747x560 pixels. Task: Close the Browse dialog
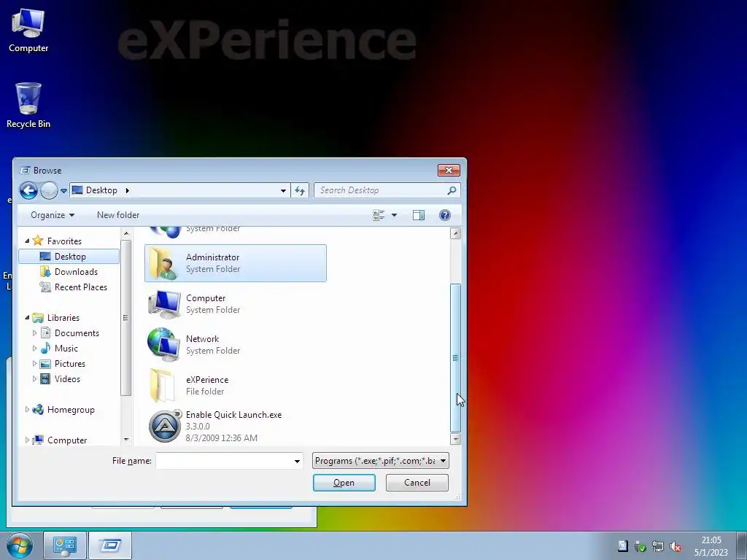pos(449,171)
